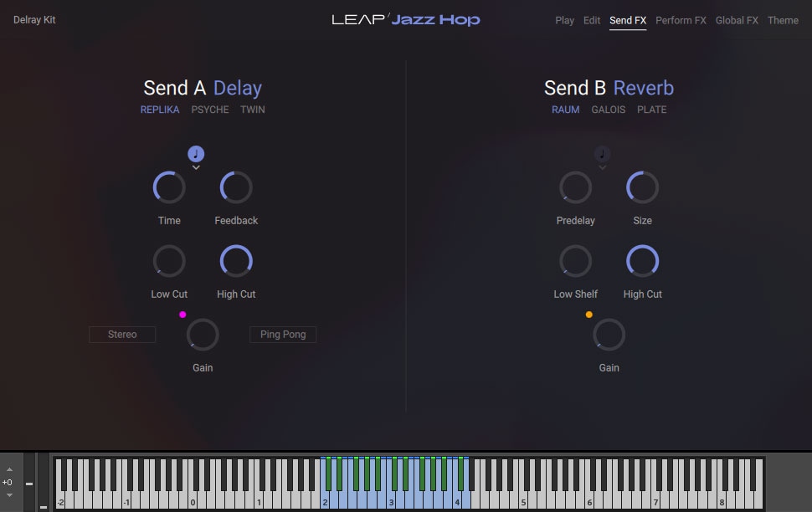Open the Delray Kit preset selector

pyautogui.click(x=34, y=20)
